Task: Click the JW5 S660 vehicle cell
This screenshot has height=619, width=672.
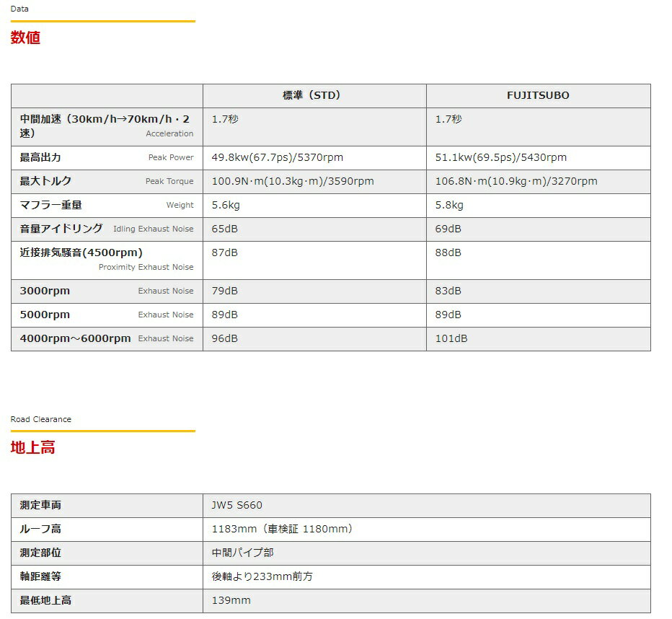Action: pyautogui.click(x=236, y=505)
